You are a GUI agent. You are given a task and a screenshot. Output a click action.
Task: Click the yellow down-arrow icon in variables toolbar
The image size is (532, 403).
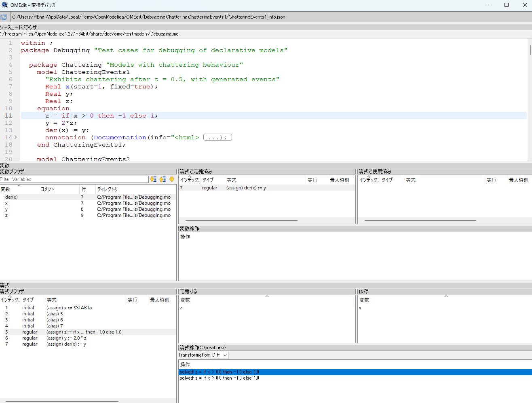tap(171, 179)
